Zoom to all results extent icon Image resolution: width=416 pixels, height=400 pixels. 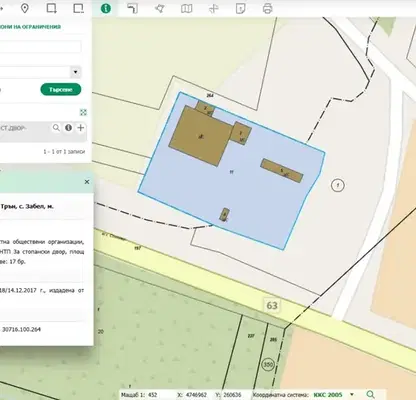pyautogui.click(x=83, y=112)
